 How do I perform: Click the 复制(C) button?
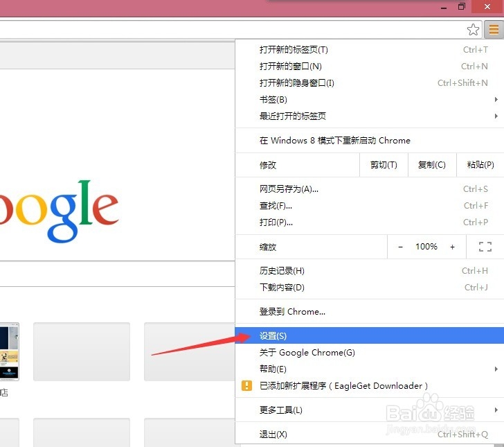432,165
